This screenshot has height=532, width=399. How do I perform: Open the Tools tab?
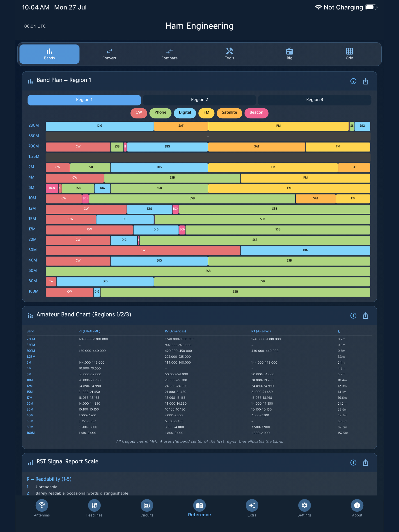229,54
